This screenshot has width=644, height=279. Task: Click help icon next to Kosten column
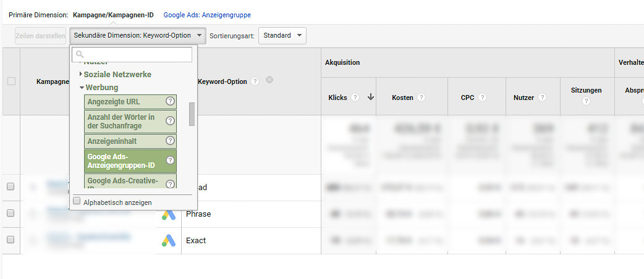pos(421,98)
